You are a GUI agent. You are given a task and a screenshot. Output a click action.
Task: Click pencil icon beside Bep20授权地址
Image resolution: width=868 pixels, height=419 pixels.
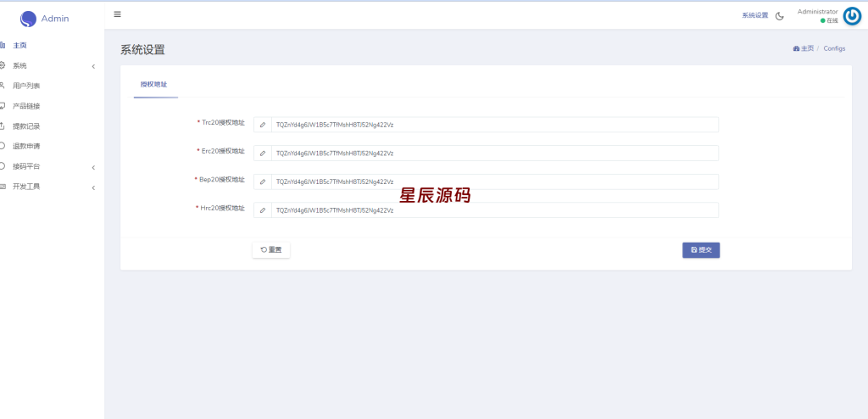point(263,182)
